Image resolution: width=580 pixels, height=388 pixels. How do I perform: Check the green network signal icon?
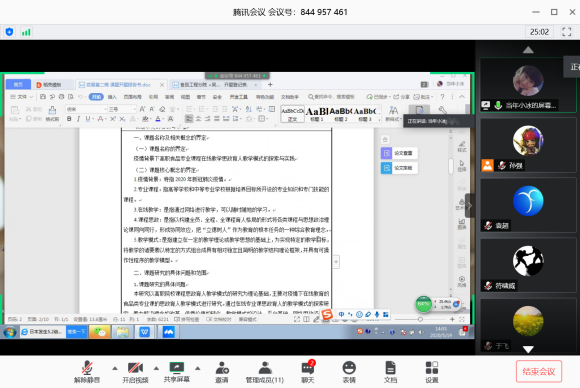pyautogui.click(x=26, y=32)
